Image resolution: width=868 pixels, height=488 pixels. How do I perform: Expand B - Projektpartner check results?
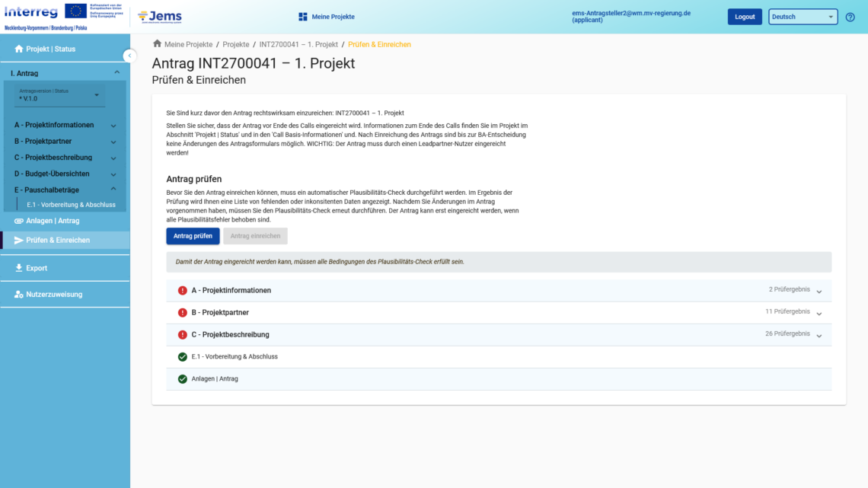click(819, 313)
